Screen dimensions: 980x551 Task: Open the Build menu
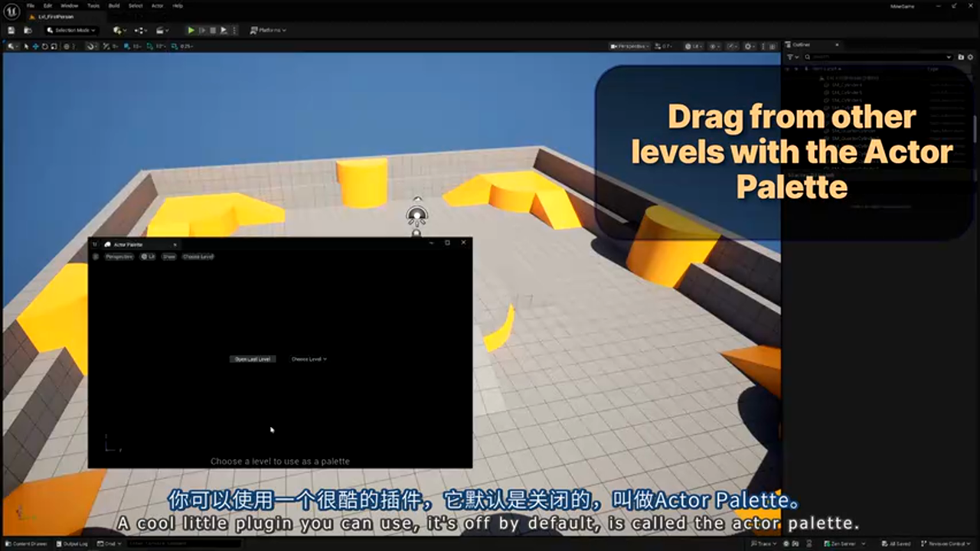tap(113, 5)
